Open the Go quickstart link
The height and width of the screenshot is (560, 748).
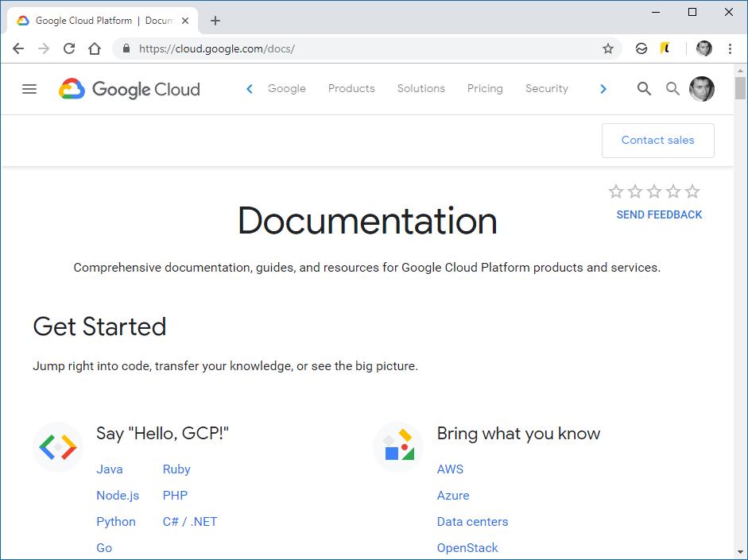(104, 548)
